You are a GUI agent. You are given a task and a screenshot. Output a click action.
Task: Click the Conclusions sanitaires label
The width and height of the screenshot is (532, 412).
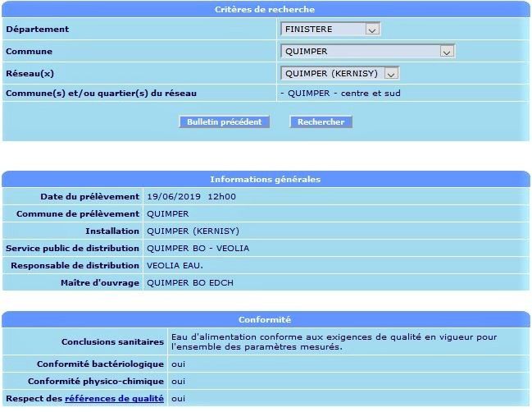click(x=112, y=342)
